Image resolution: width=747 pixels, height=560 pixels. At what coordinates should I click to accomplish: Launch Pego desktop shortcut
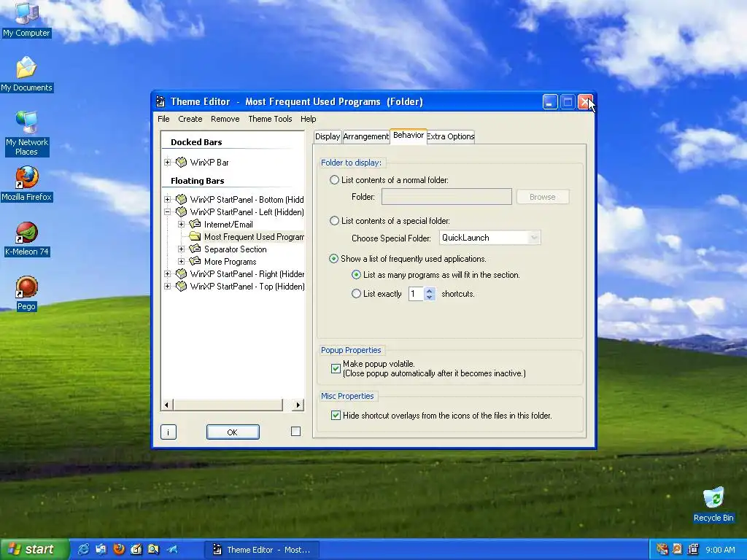(x=26, y=293)
